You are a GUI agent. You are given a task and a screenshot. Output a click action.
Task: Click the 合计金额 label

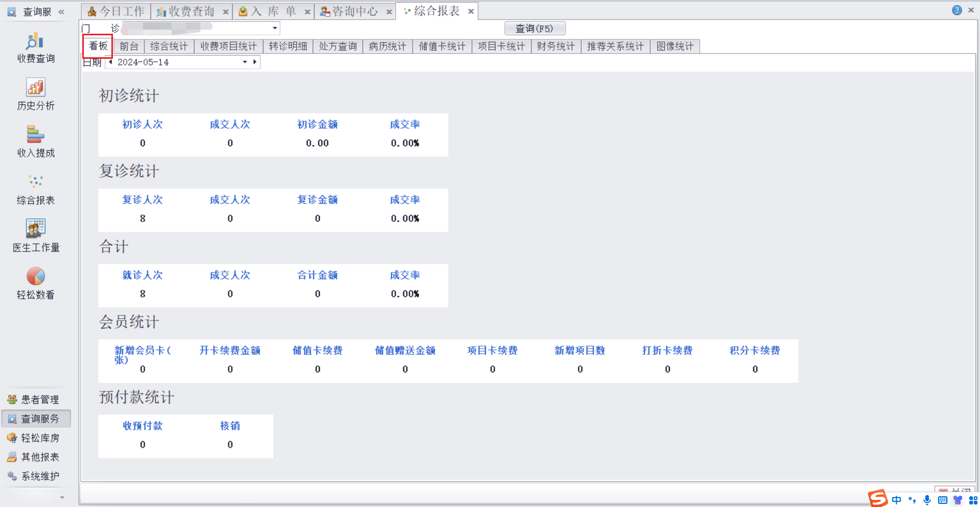[317, 275]
